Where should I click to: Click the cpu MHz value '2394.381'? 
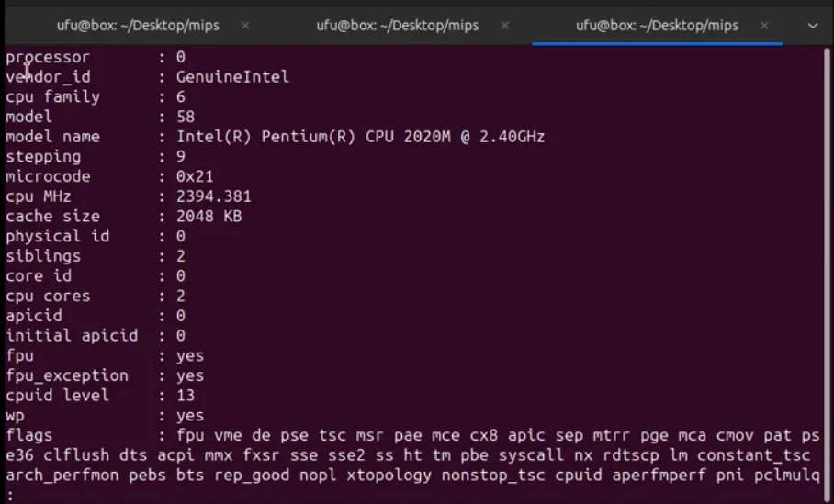coord(213,196)
